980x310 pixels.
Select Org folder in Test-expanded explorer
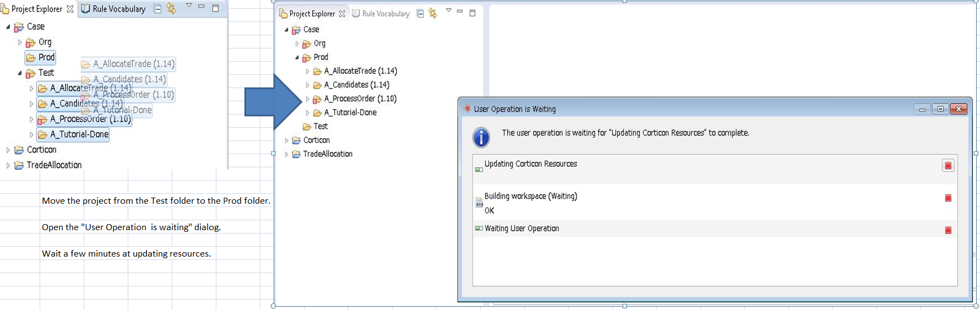39,42
